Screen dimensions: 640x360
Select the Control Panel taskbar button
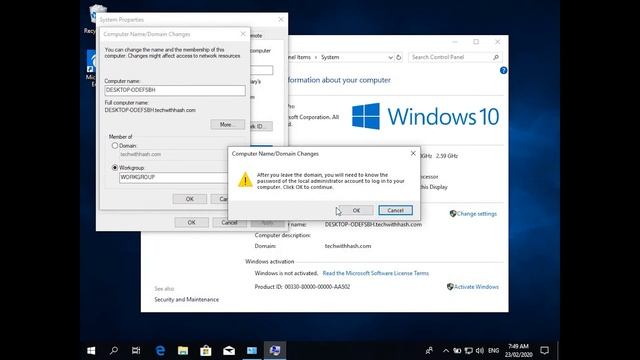(x=252, y=350)
